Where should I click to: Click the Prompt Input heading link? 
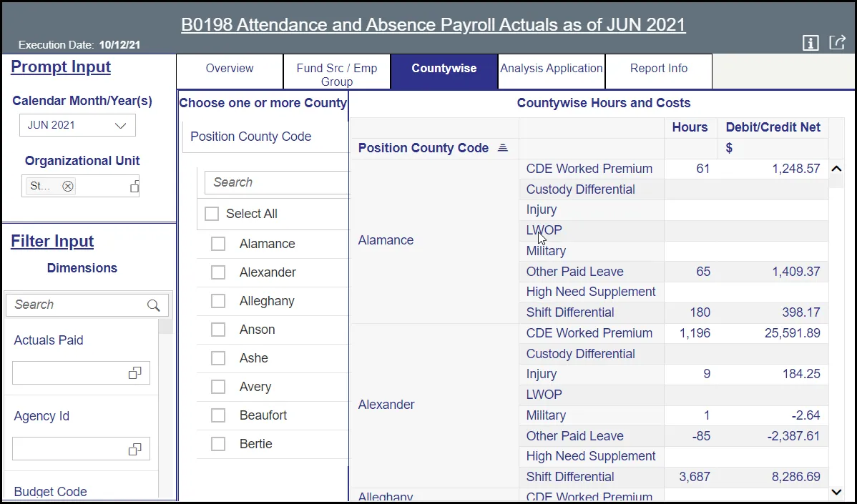[61, 67]
